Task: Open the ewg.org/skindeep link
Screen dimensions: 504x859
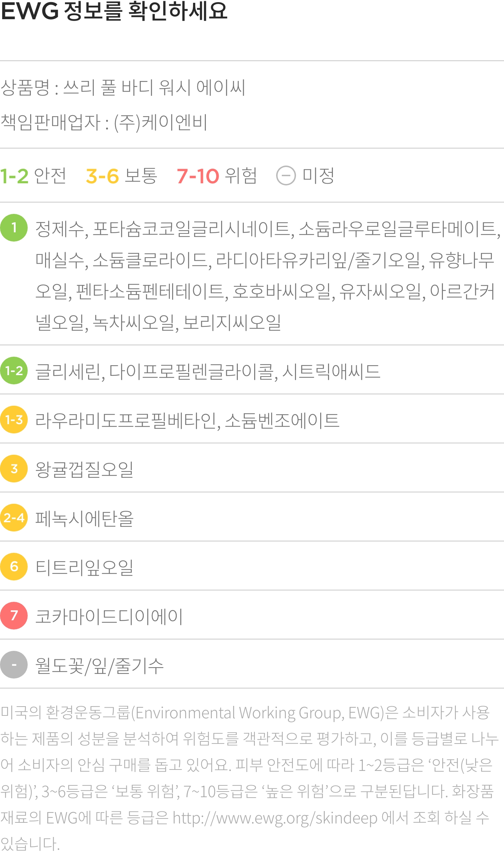Action: pos(275,818)
